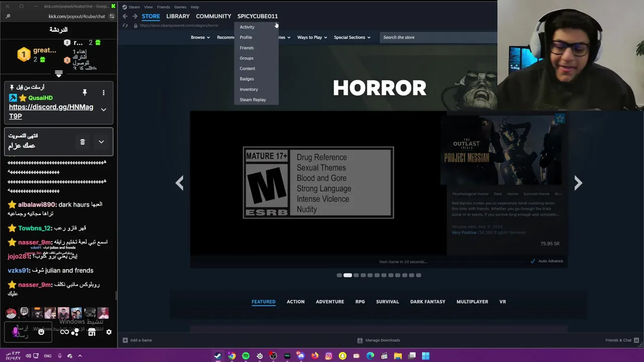Select the VR category tab
This screenshot has width=644, height=362.
(x=503, y=302)
